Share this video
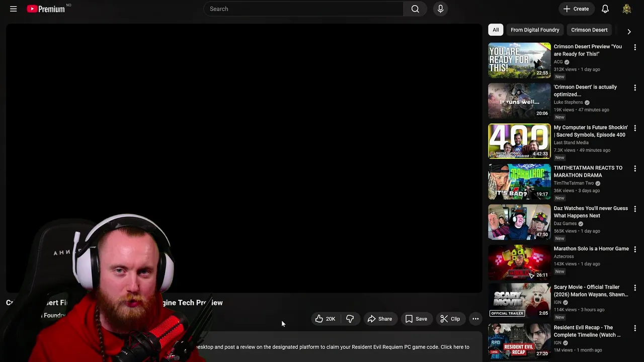Viewport: 644px width, 362px height. pyautogui.click(x=380, y=319)
